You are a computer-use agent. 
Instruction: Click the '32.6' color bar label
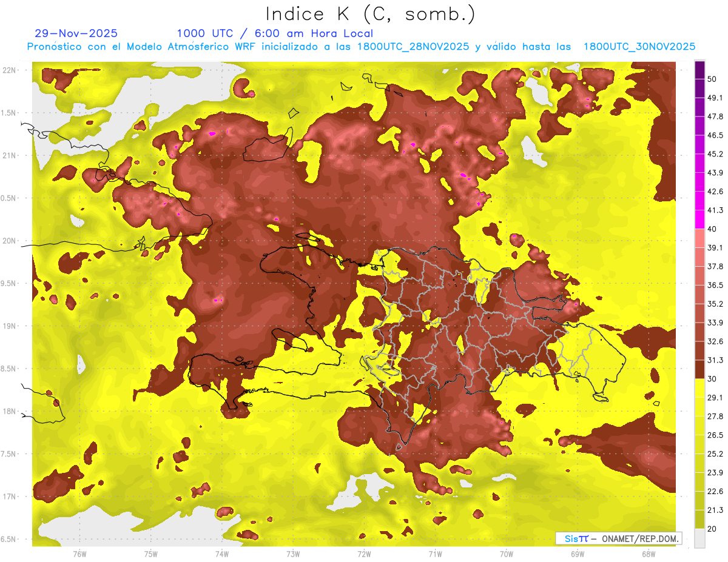coord(715,341)
